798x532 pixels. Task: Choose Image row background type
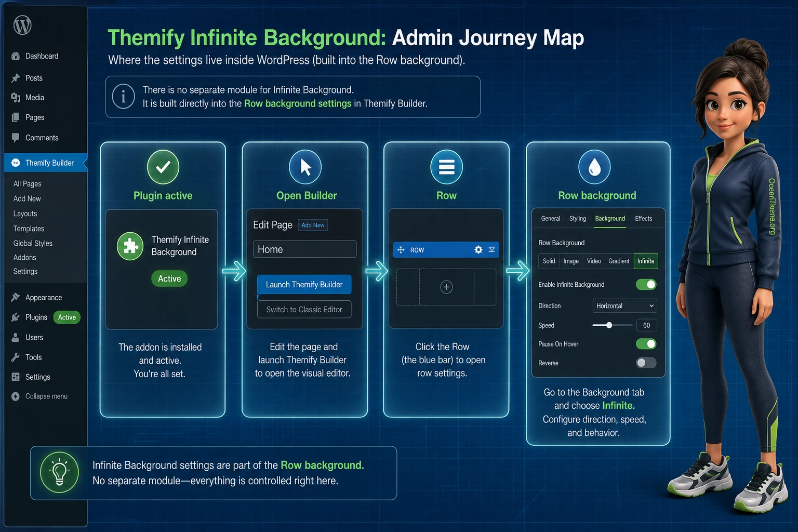(x=571, y=261)
